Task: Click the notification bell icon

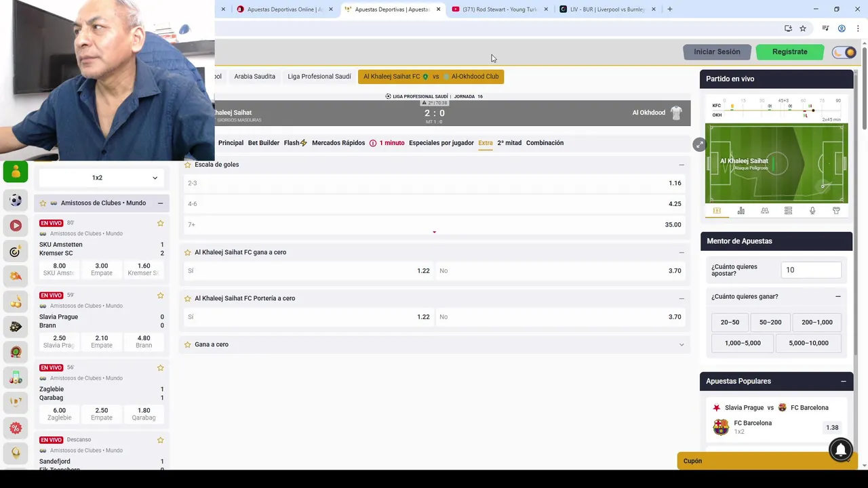Action: [841, 449]
